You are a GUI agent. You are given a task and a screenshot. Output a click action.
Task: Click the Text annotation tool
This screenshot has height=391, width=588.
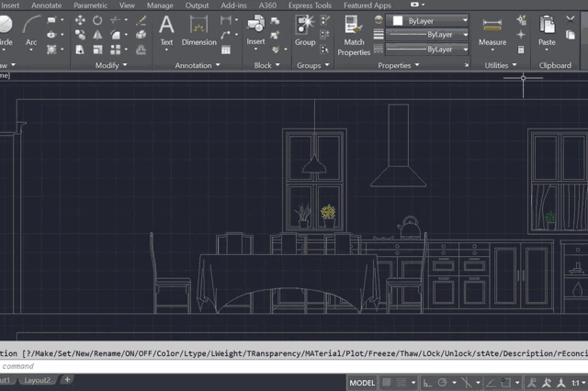166,31
